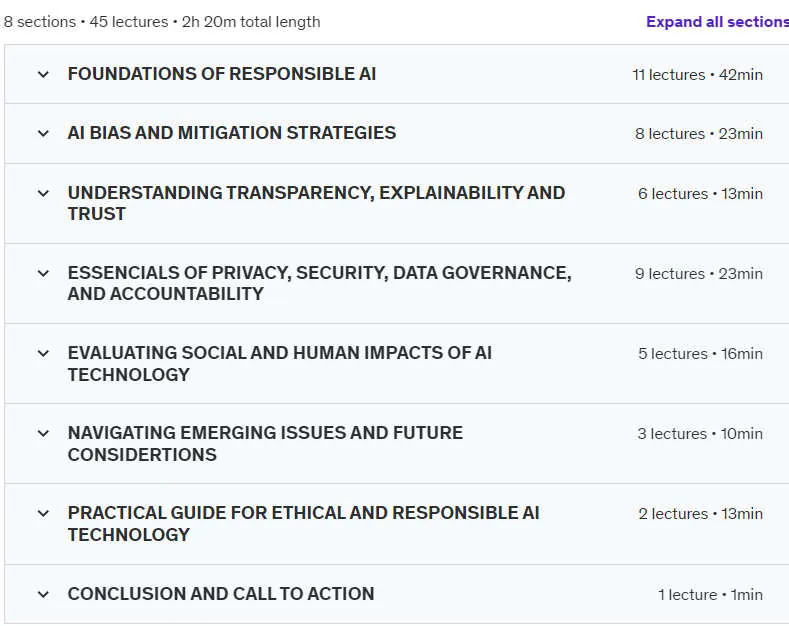Expand Evaluating Social and Human Impacts chevron
Viewport: 789px width, 626px height.
point(43,353)
